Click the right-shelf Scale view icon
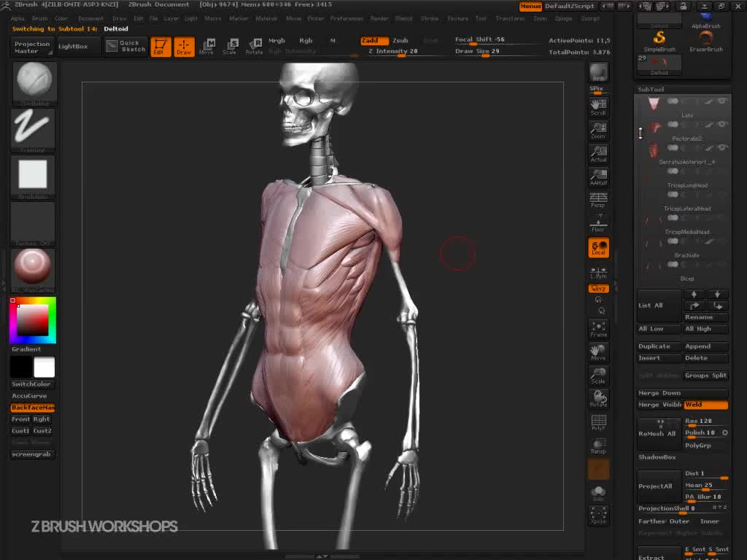Image resolution: width=747 pixels, height=560 pixels. (x=598, y=376)
